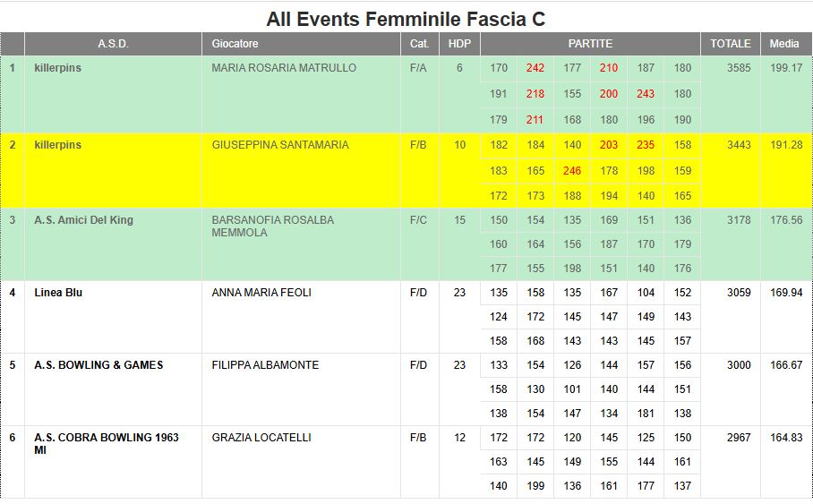Click player name Giuseppina Santamaria
This screenshot has width=813, height=504.
click(280, 145)
